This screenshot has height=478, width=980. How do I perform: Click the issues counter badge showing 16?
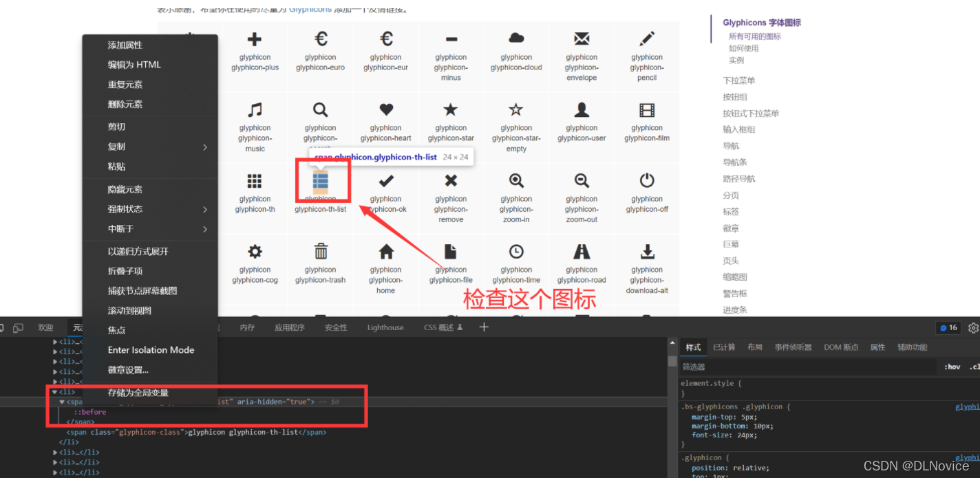click(x=948, y=328)
